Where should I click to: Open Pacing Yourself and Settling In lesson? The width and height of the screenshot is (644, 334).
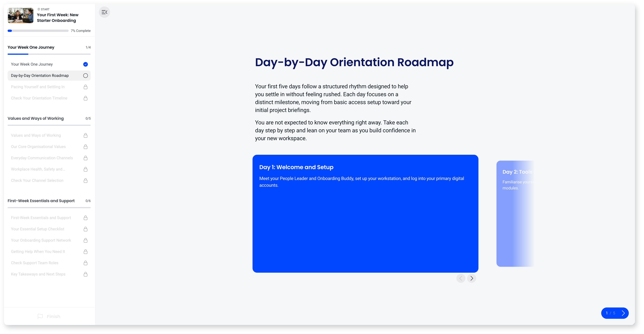pos(49,87)
